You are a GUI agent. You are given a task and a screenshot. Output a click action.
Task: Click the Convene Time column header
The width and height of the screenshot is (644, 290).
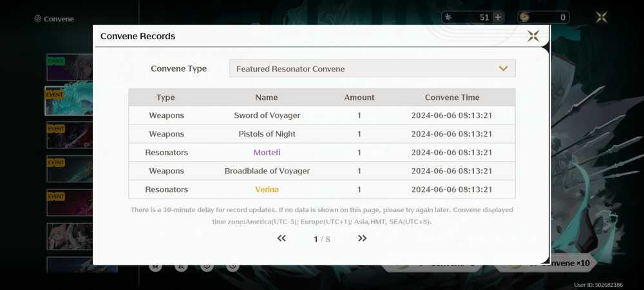pyautogui.click(x=452, y=97)
